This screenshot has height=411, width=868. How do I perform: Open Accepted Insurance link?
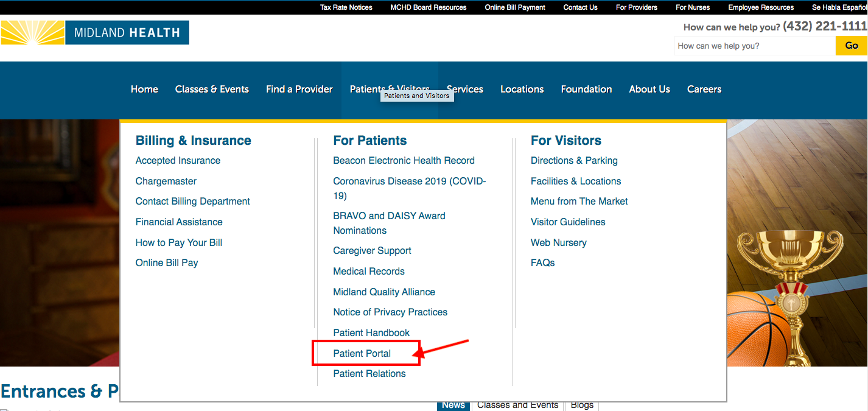pyautogui.click(x=178, y=161)
